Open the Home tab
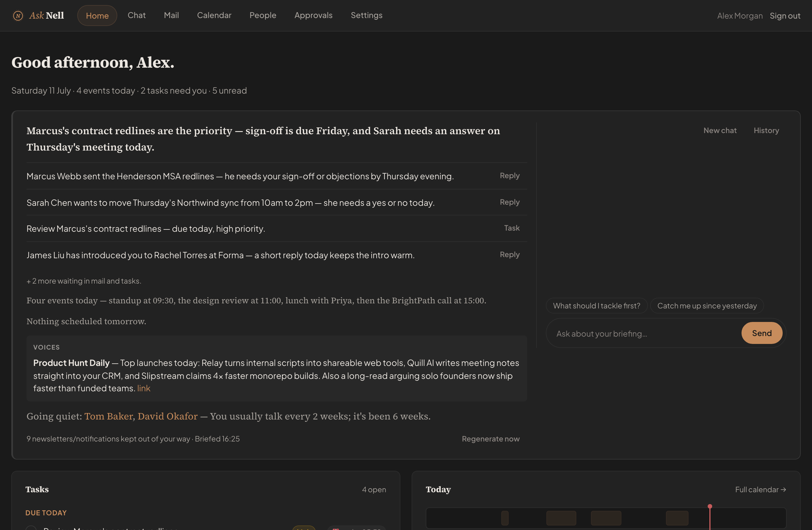812x530 pixels. (x=97, y=16)
